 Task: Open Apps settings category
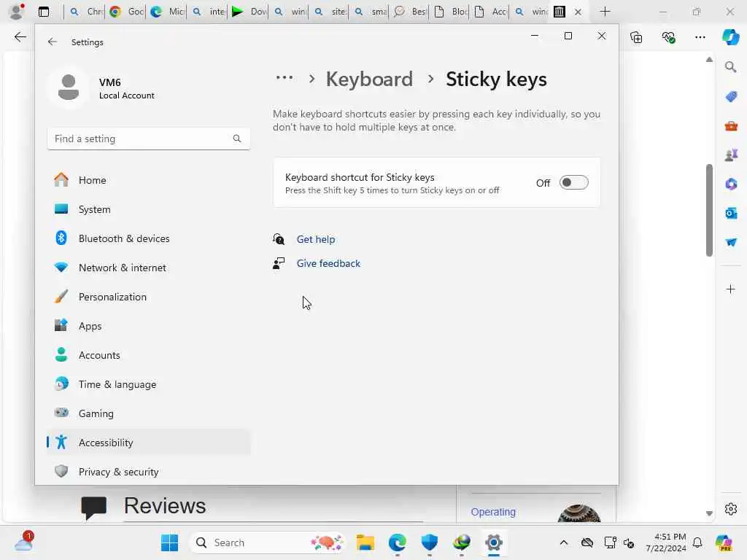coord(148,326)
